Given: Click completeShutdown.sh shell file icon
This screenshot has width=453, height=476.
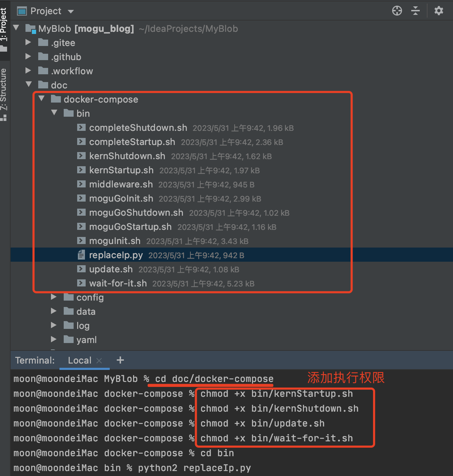Looking at the screenshot, I should [x=81, y=127].
